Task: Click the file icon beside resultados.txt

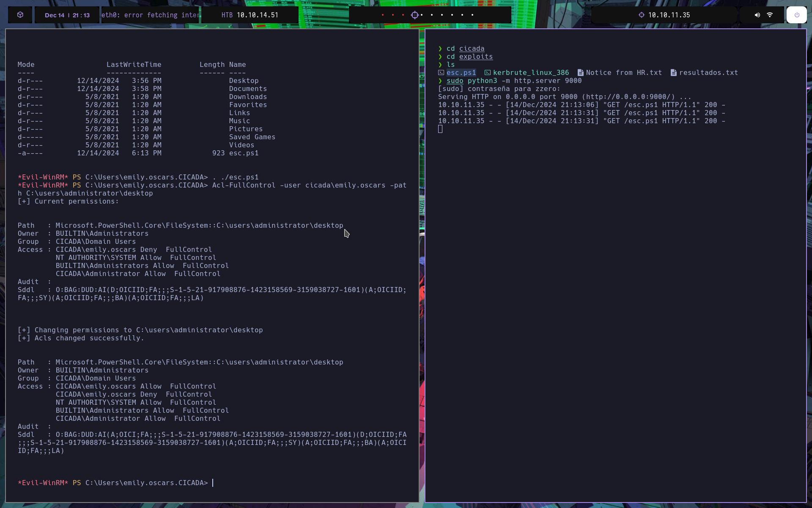Action: 674,73
